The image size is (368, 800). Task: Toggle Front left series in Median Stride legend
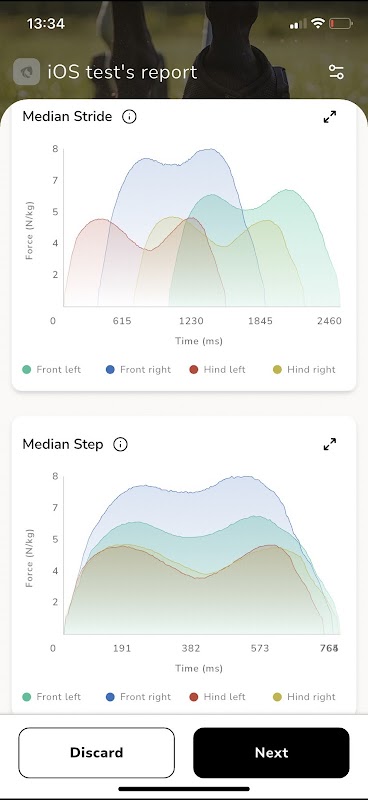point(52,369)
